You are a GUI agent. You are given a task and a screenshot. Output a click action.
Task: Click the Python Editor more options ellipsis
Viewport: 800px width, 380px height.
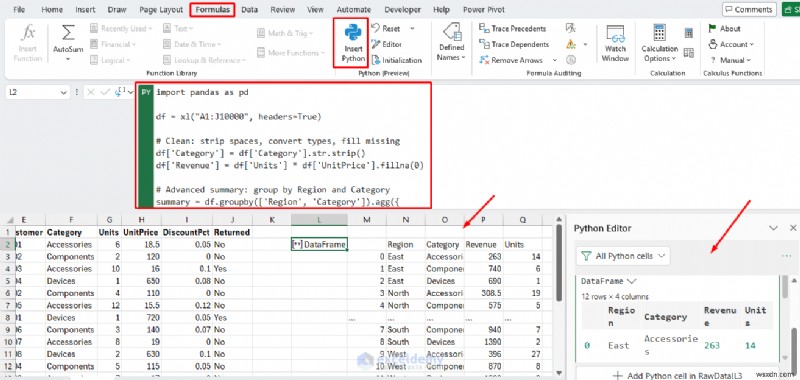[x=786, y=256]
